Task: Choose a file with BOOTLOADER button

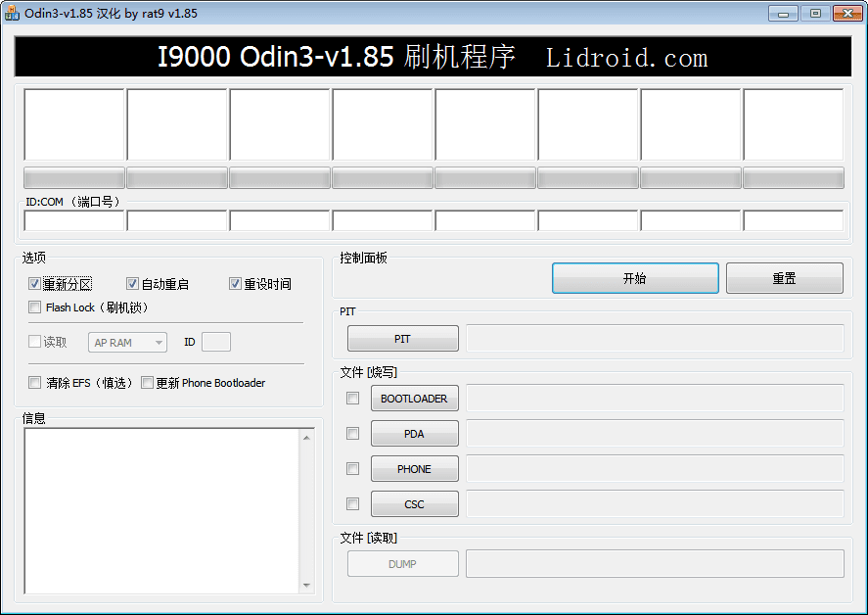Action: 415,399
